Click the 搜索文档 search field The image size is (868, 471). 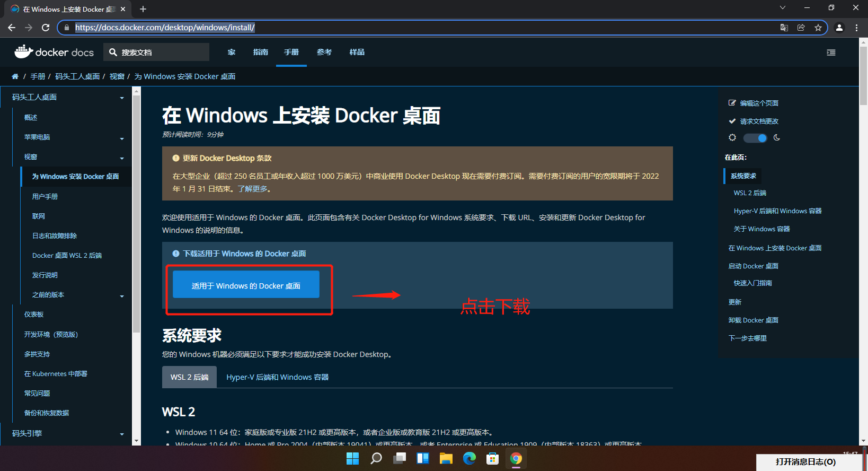pyautogui.click(x=156, y=52)
